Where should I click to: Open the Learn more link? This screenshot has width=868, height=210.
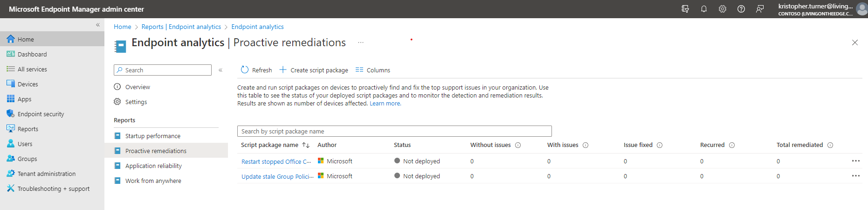pyautogui.click(x=385, y=104)
